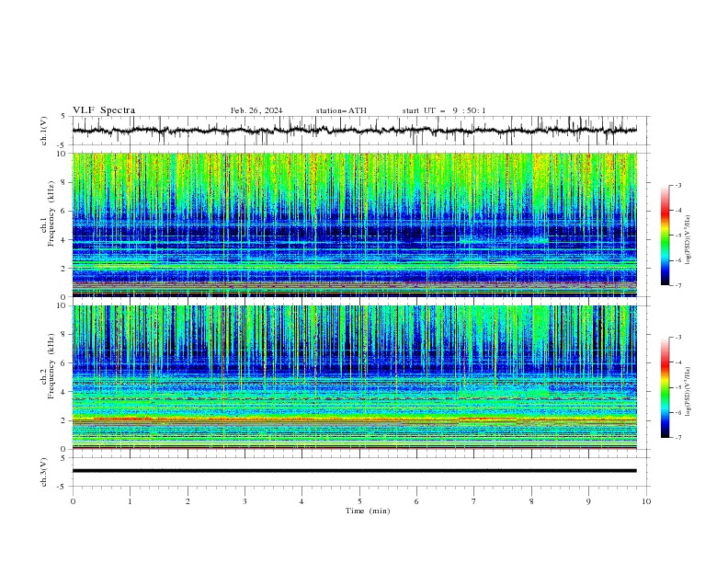The width and height of the screenshot is (728, 563).
Task: Click the "5" tick on time axis
Action: tap(359, 501)
